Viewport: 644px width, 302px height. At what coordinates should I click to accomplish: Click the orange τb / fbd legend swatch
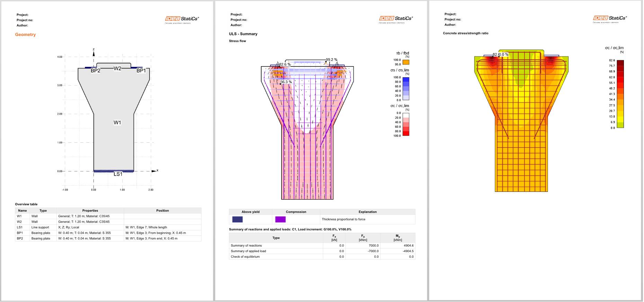coord(406,62)
